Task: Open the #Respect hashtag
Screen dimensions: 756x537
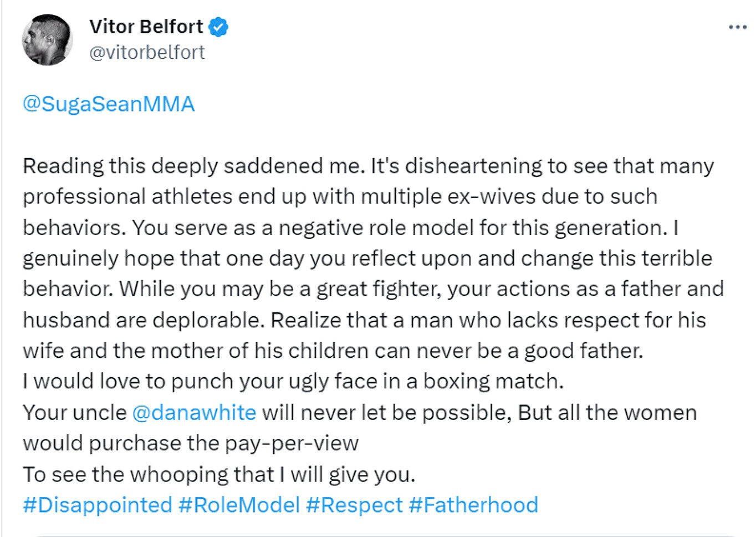Action: tap(354, 505)
